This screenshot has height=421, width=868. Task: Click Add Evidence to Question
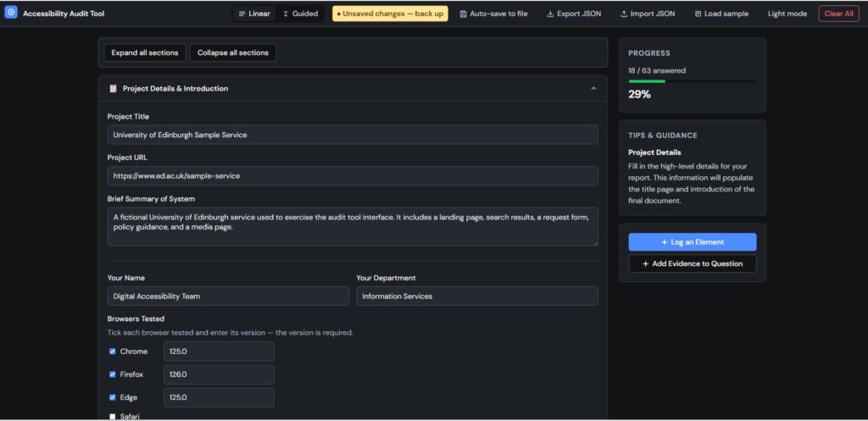coord(692,264)
